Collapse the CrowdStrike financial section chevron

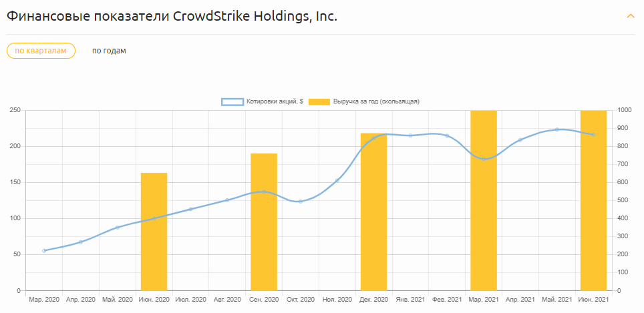630,15
